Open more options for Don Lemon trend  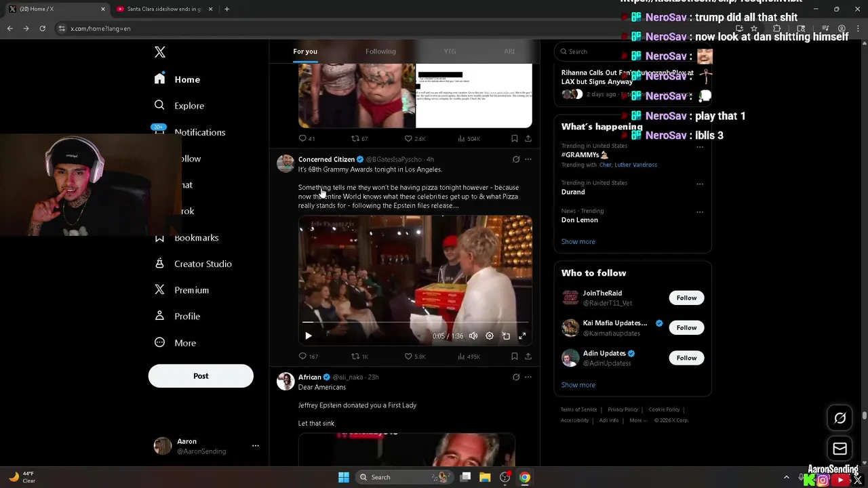click(x=700, y=211)
